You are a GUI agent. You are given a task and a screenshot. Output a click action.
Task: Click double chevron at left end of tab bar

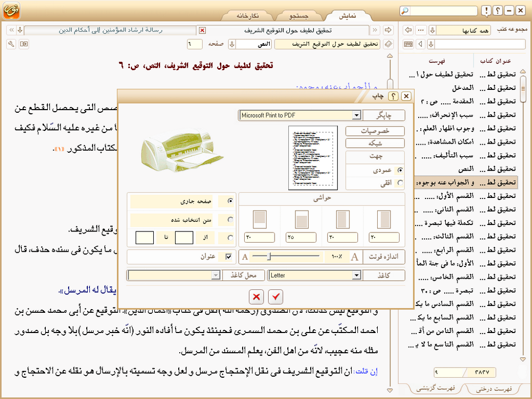[12, 30]
